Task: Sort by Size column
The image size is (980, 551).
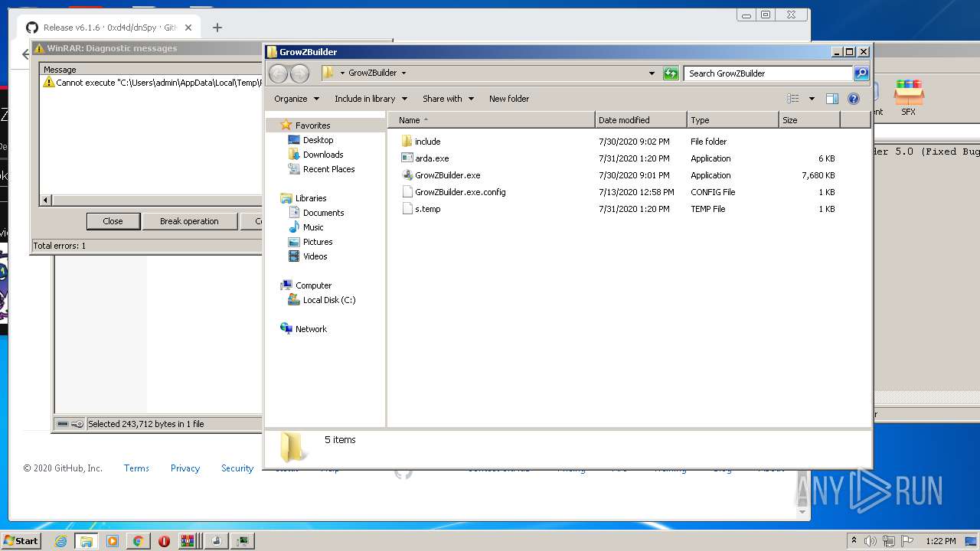Action: point(809,120)
